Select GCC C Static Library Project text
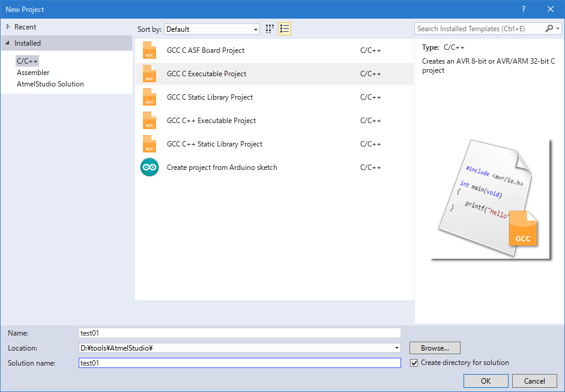This screenshot has width=565, height=392. click(x=210, y=97)
